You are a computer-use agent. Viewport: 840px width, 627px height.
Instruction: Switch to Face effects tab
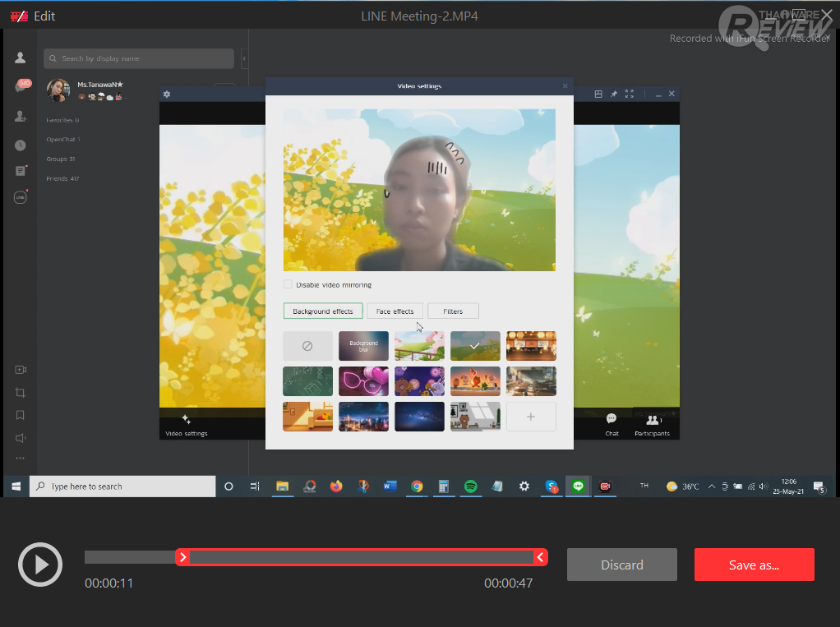click(395, 311)
